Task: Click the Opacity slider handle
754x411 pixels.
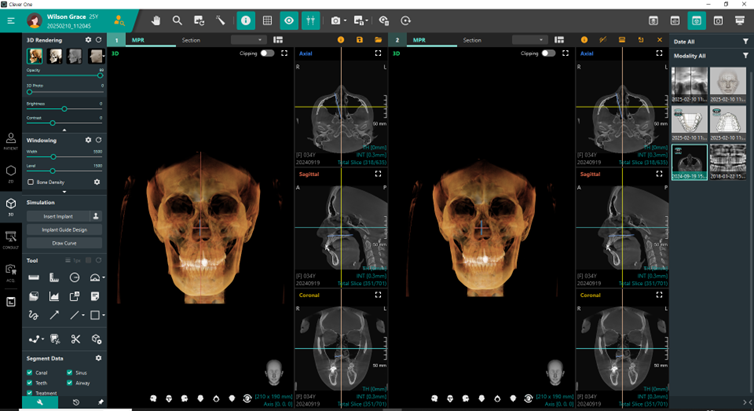Action: [x=100, y=75]
